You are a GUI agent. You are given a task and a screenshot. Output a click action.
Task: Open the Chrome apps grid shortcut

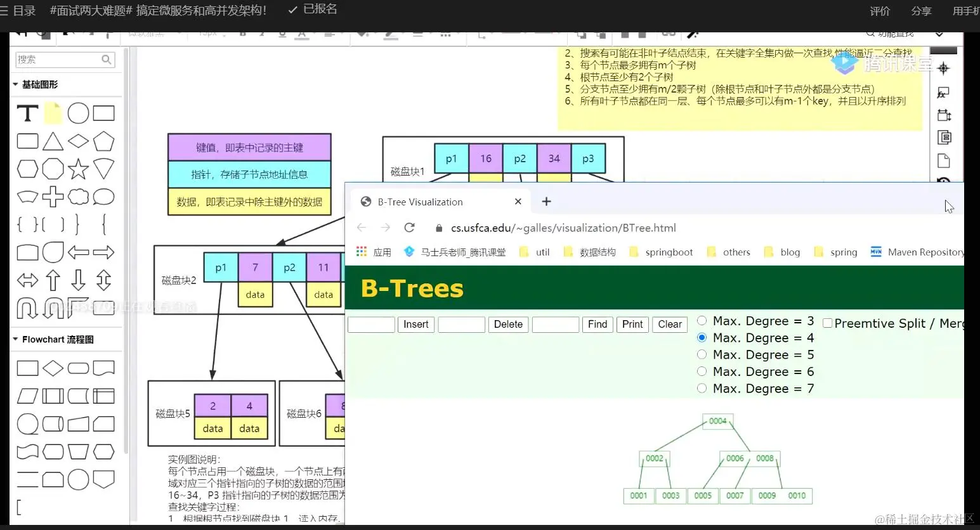pyautogui.click(x=362, y=252)
